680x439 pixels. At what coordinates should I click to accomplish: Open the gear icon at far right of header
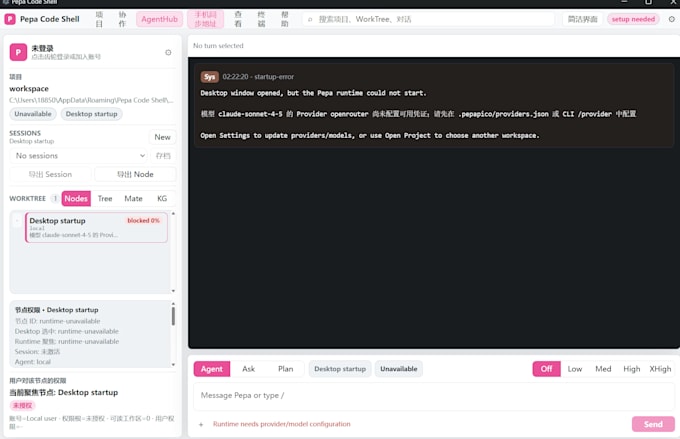pos(671,19)
